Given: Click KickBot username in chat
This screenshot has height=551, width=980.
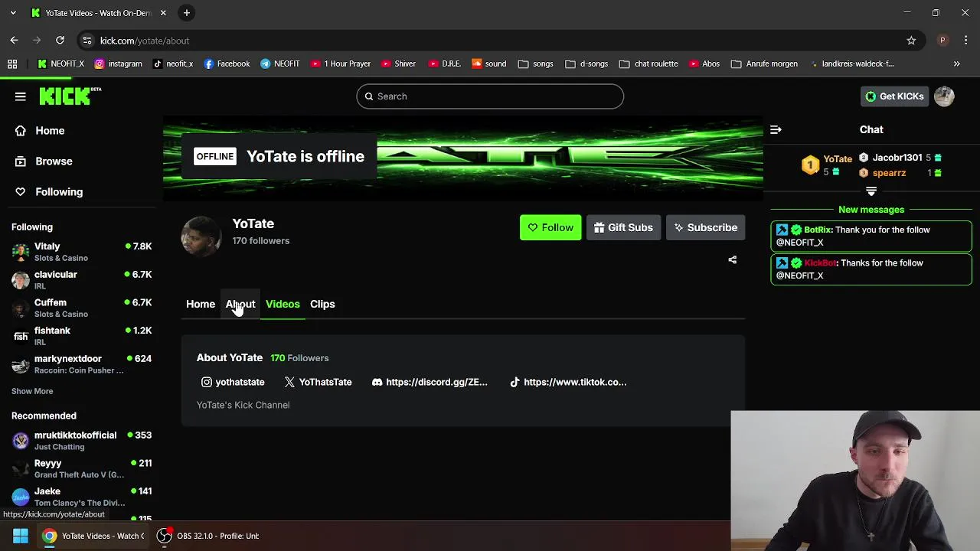Looking at the screenshot, I should 821,262.
